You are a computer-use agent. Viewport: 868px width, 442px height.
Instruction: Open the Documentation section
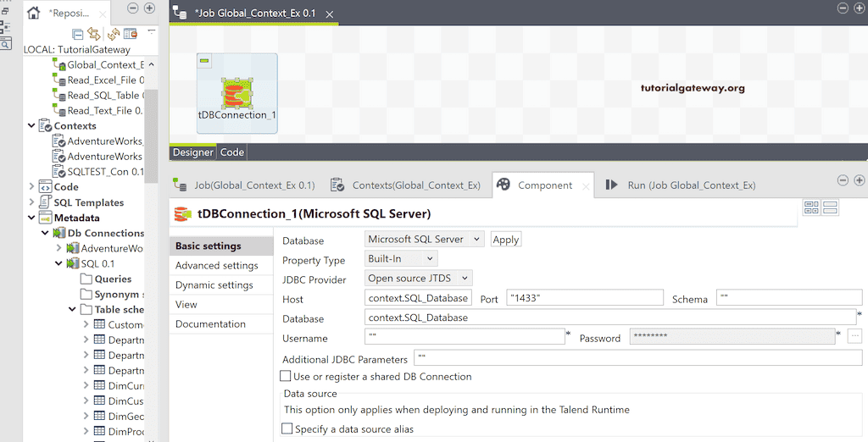(221, 324)
